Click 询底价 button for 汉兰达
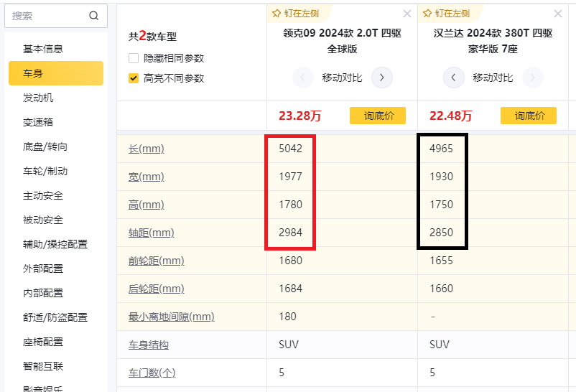The height and width of the screenshot is (392, 576). coord(529,116)
